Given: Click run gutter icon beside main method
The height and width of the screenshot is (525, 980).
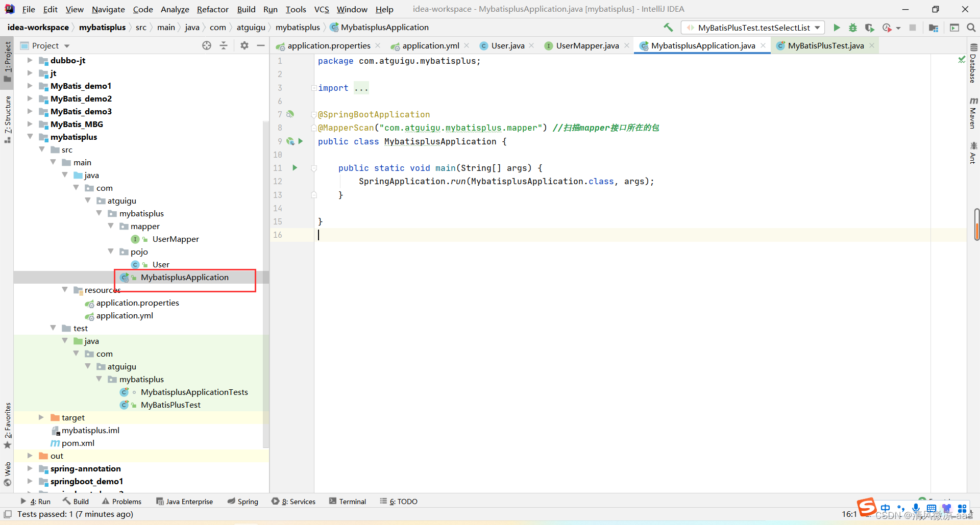Looking at the screenshot, I should pos(295,168).
